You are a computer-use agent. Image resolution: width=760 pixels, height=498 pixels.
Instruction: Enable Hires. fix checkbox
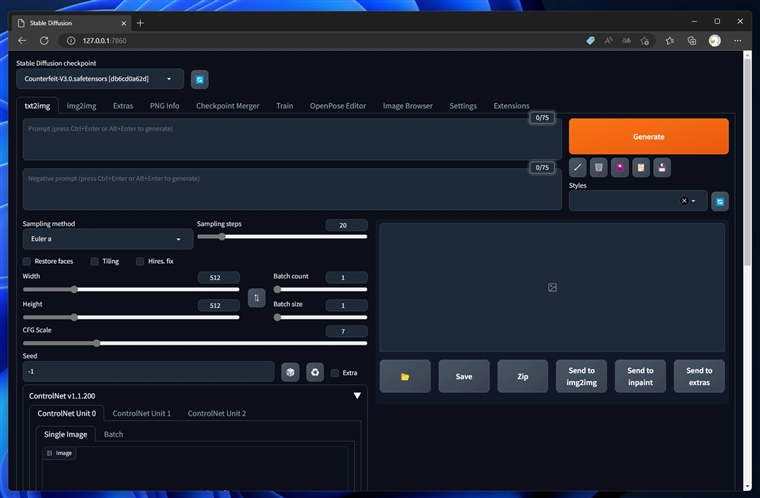tap(140, 261)
